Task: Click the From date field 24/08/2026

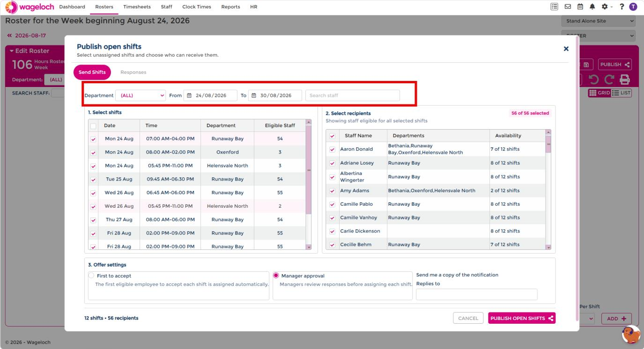Action: tap(210, 95)
